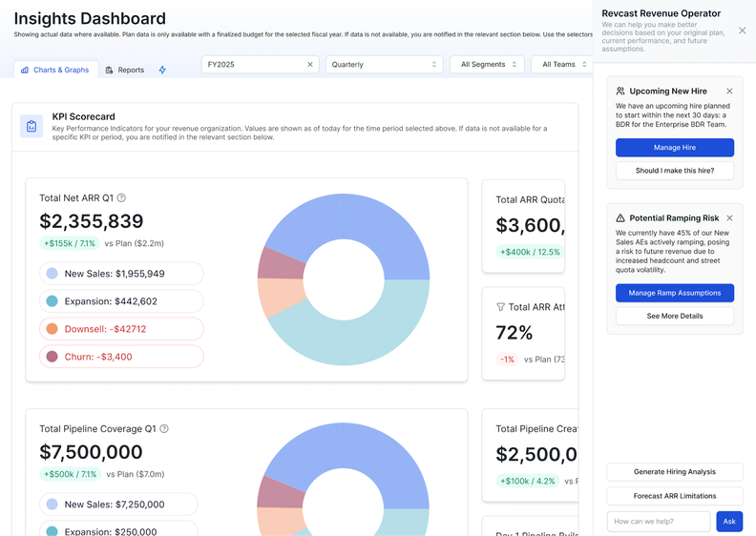756x536 pixels.
Task: Open the All Teams dropdown
Action: [561, 64]
